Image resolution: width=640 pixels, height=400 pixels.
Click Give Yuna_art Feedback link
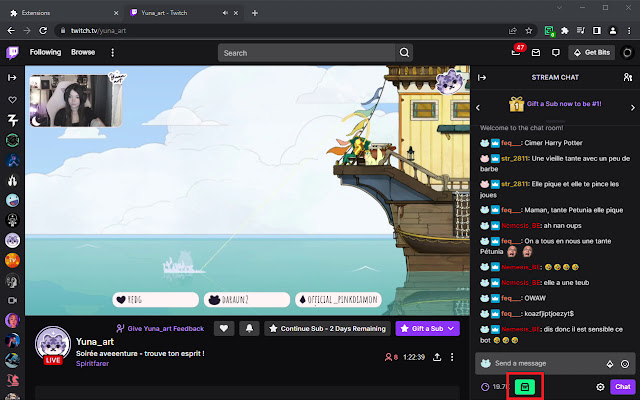click(x=160, y=328)
